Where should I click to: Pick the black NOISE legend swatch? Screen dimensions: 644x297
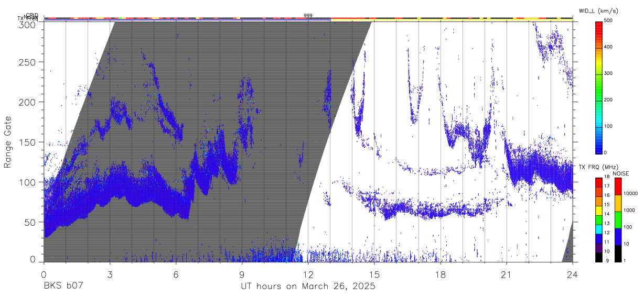617,254
